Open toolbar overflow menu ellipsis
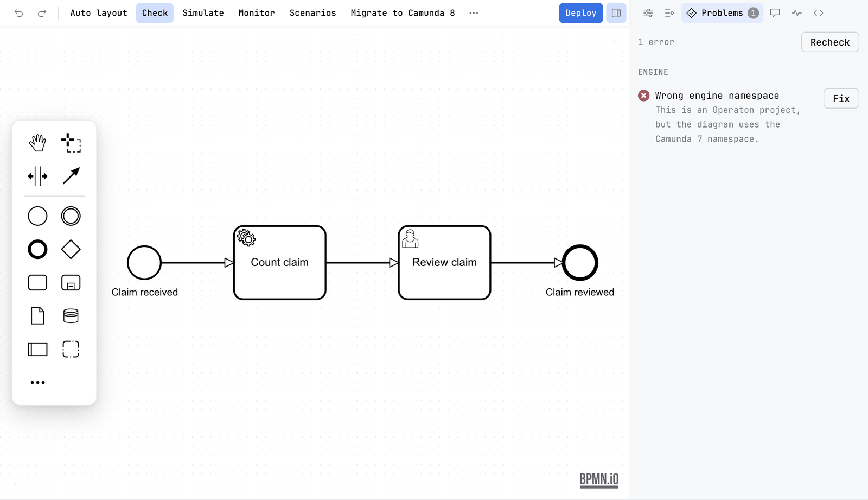The height and width of the screenshot is (500, 868). coord(474,13)
